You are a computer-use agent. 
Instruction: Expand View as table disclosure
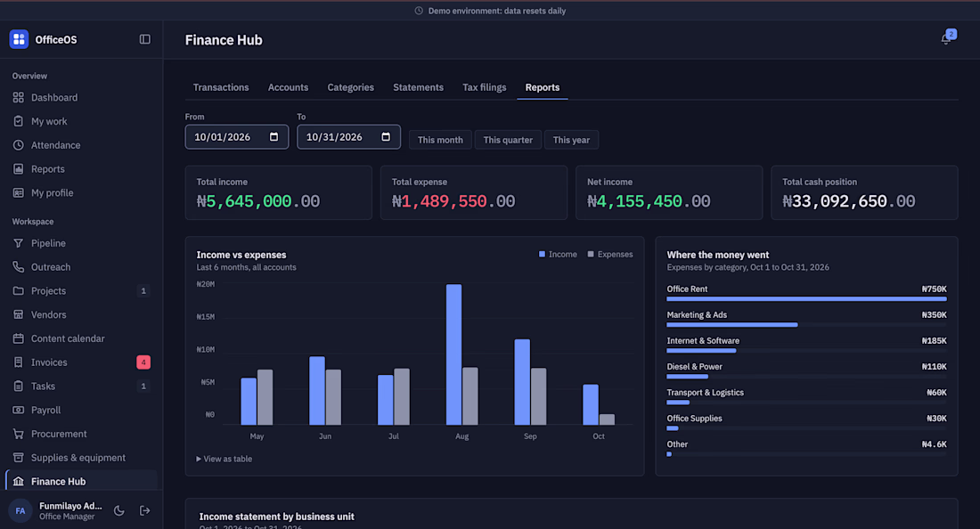point(225,459)
